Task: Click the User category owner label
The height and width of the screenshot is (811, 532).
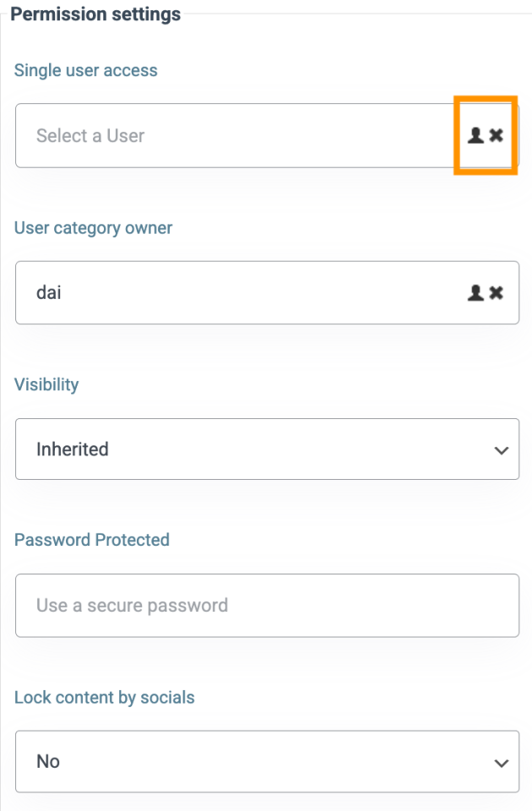Action: (94, 227)
